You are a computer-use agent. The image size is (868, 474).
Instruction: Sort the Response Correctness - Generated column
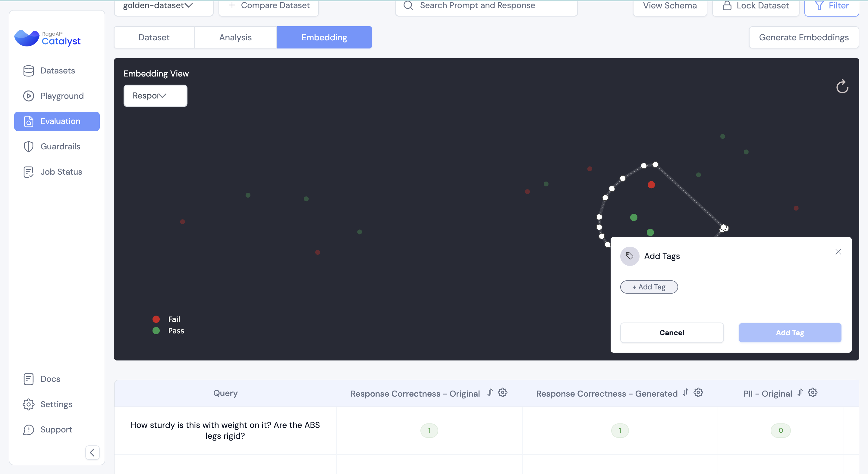click(x=685, y=392)
